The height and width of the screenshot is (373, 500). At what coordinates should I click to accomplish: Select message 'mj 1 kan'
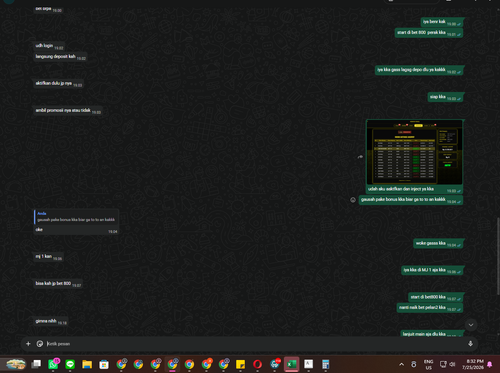(48, 257)
